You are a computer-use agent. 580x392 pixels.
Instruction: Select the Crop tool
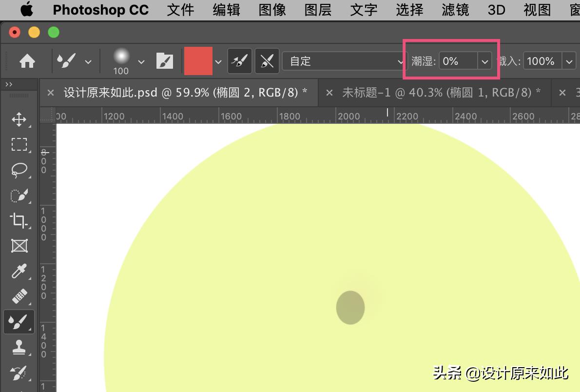coord(19,220)
